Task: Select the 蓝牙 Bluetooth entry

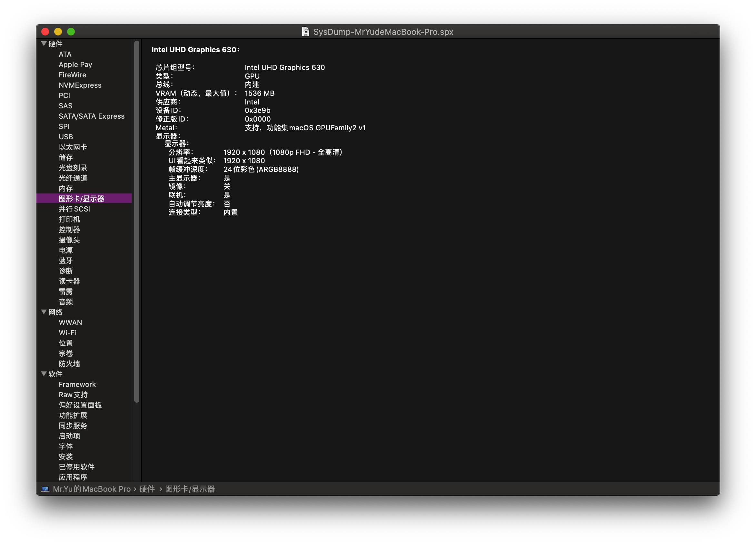Action: pos(66,260)
